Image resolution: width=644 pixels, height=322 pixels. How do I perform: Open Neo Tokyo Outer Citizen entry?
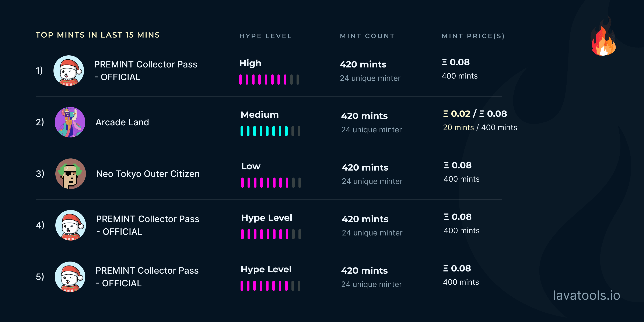click(148, 174)
